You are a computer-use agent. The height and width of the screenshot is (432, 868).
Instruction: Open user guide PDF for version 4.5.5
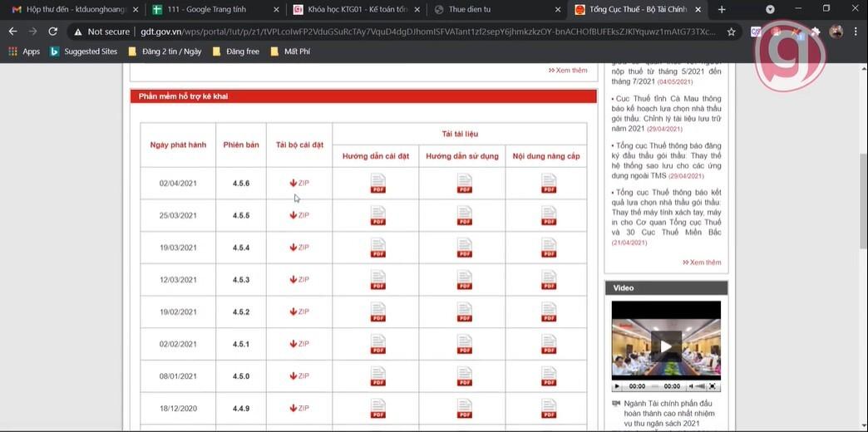465,215
